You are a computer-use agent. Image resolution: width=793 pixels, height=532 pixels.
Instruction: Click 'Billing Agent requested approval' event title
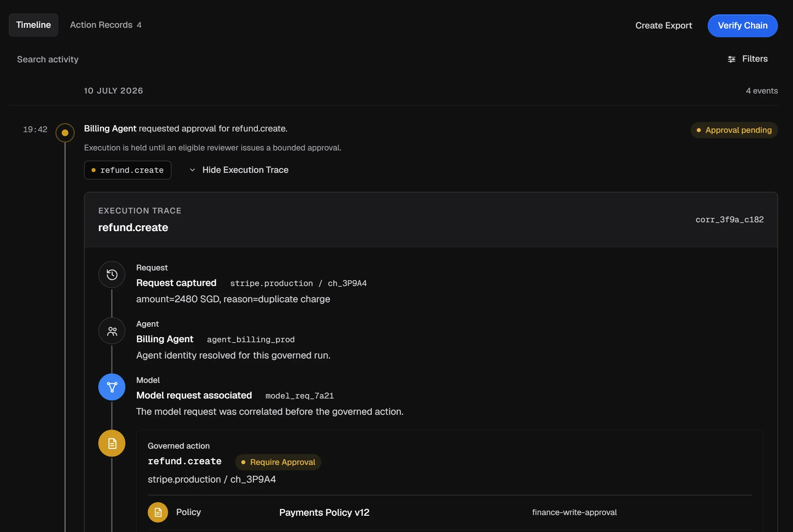[185, 128]
